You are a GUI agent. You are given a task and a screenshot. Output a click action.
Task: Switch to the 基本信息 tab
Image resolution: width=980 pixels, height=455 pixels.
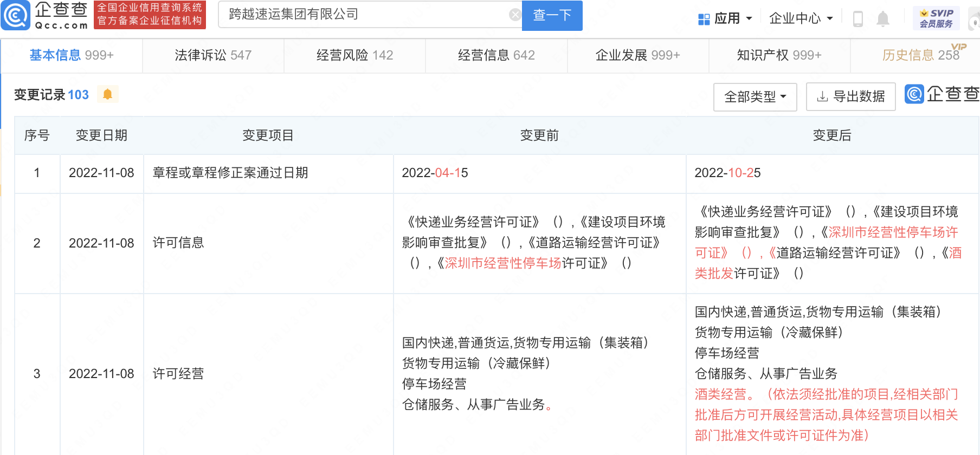point(72,55)
